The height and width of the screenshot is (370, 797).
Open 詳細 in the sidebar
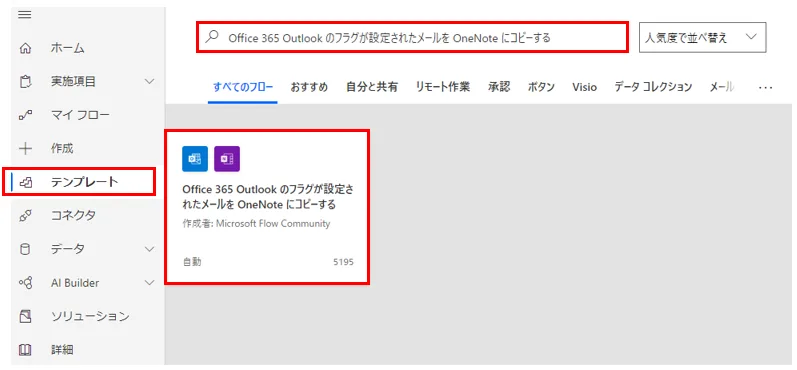(62, 350)
